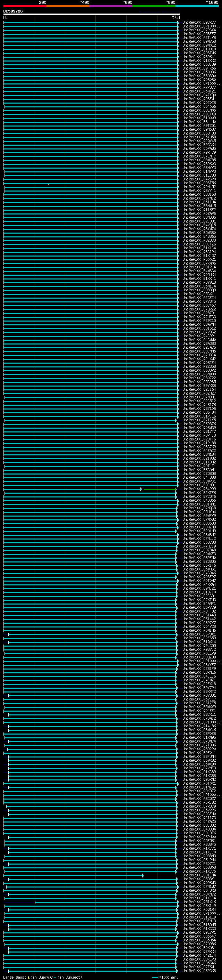
Task: Click label UniRef100_Q65H54
Action: (199, 940)
